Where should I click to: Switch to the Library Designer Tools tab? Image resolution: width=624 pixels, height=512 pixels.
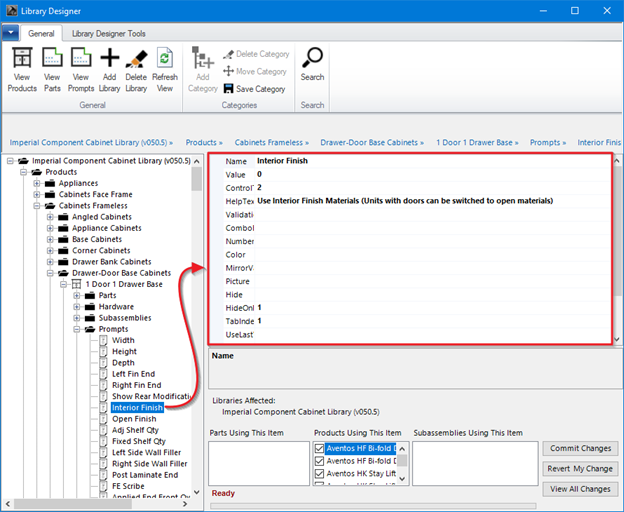coord(109,33)
